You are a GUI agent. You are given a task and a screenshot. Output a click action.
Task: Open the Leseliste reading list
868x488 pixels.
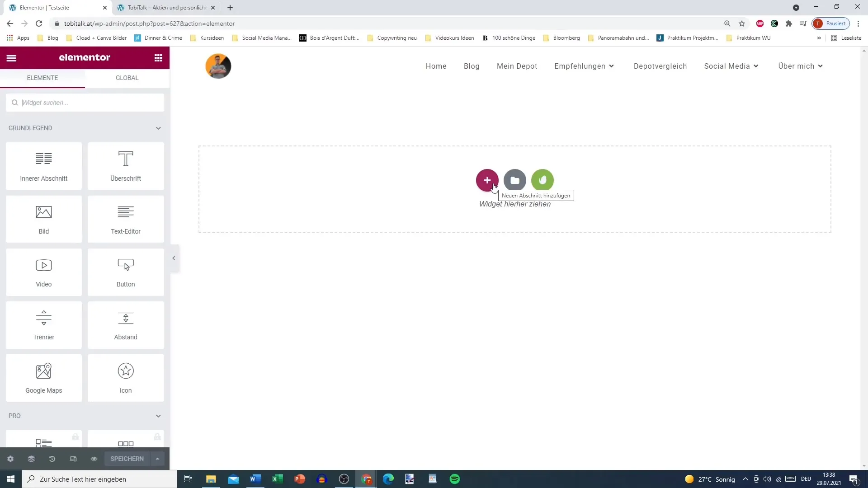point(846,38)
